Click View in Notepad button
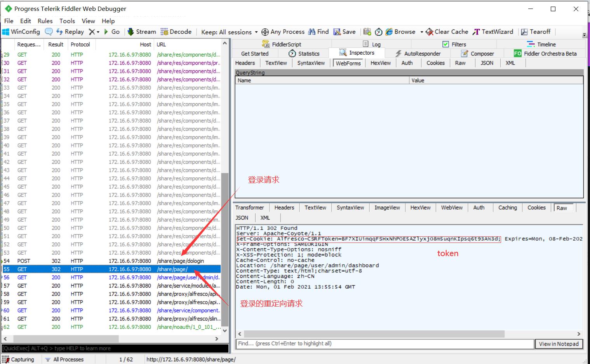 coord(559,344)
